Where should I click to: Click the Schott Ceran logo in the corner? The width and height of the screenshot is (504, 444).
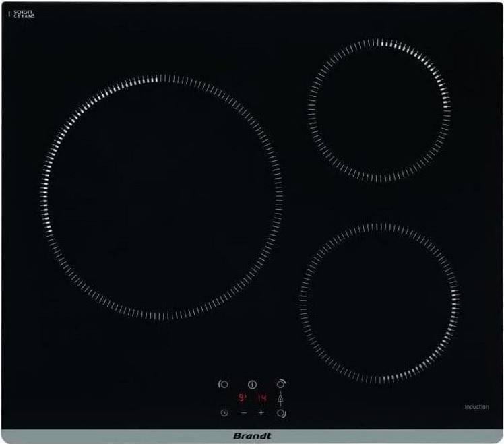tap(24, 14)
